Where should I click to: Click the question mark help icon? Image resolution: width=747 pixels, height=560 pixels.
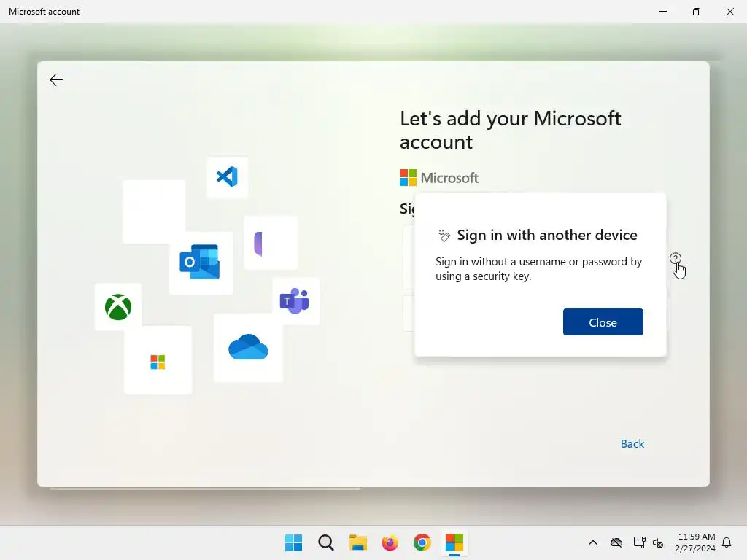point(675,259)
